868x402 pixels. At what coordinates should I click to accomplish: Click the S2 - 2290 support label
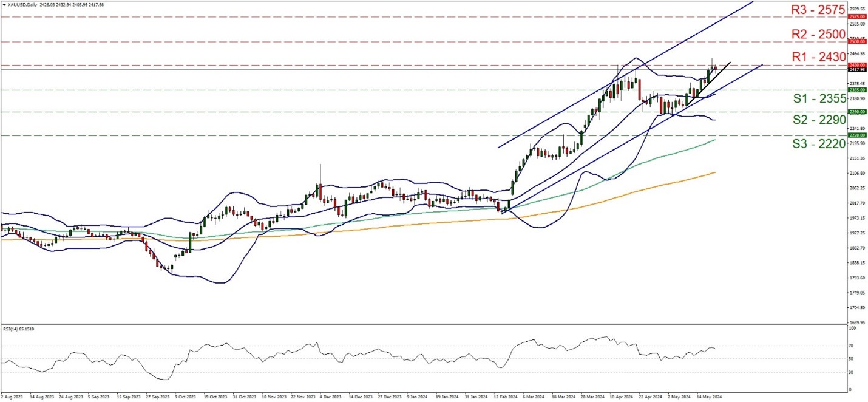pos(819,120)
